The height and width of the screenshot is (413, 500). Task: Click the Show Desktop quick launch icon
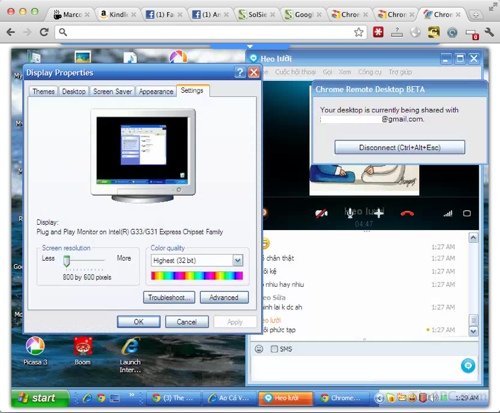(115, 398)
